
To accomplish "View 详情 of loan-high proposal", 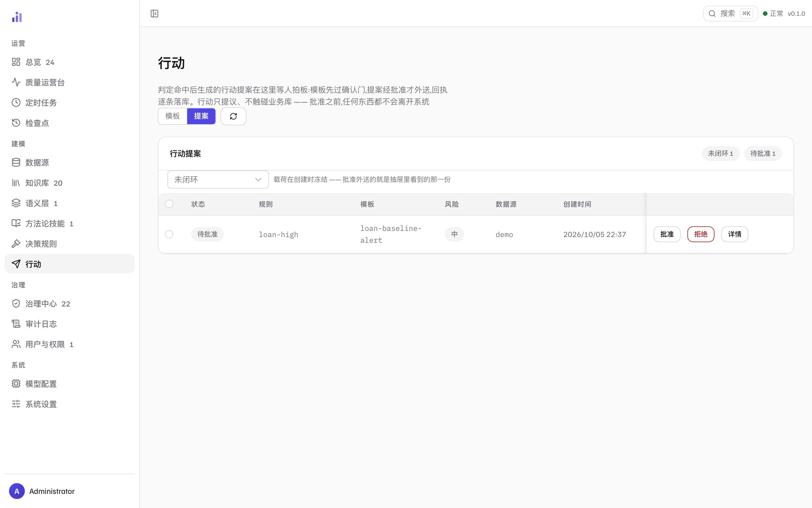I will (734, 234).
